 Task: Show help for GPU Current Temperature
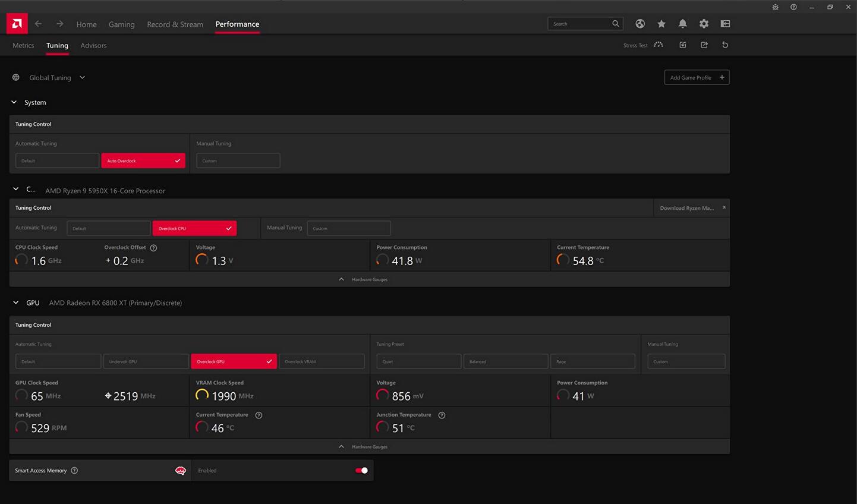pyautogui.click(x=259, y=415)
